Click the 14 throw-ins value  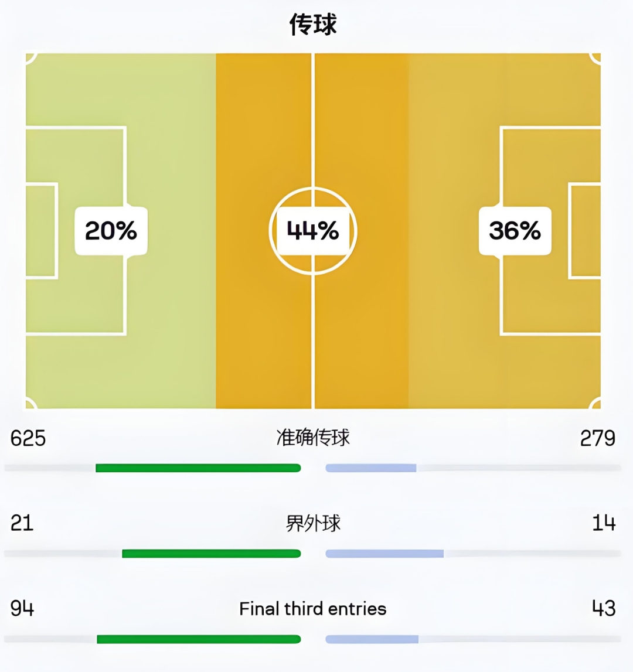pos(604,523)
